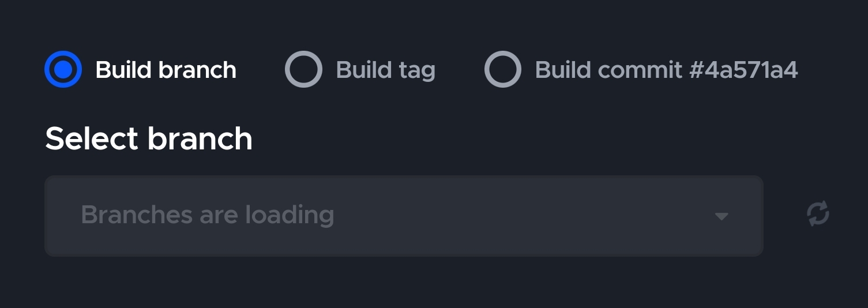Refresh the branches list with the sync icon

click(818, 213)
